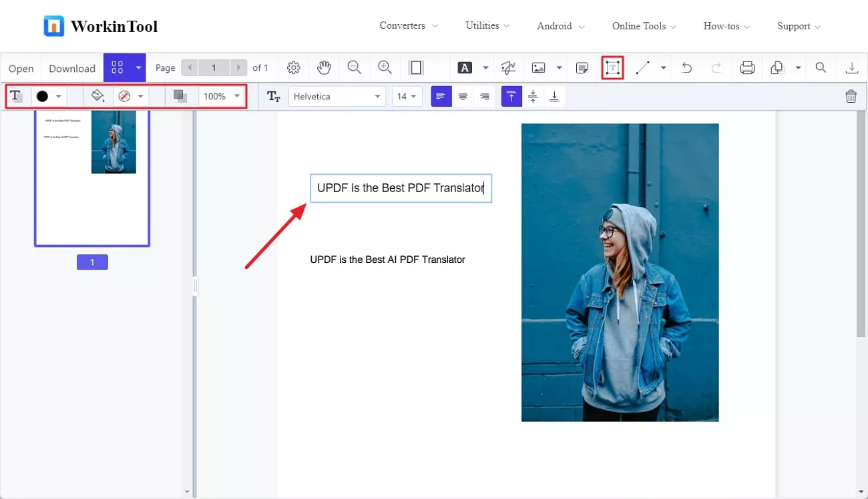Open the Converters menu
Image resolution: width=868 pixels, height=499 pixels.
click(x=409, y=25)
